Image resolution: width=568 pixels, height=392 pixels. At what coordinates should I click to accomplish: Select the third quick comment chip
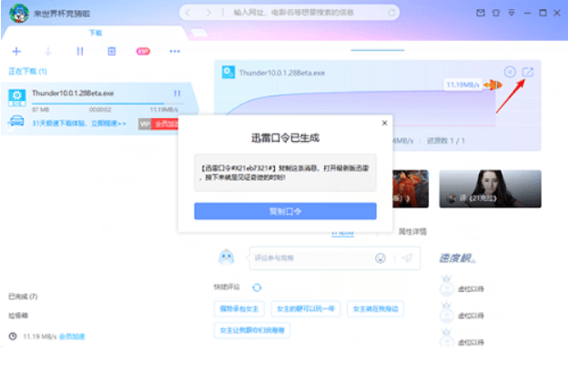[375, 308]
